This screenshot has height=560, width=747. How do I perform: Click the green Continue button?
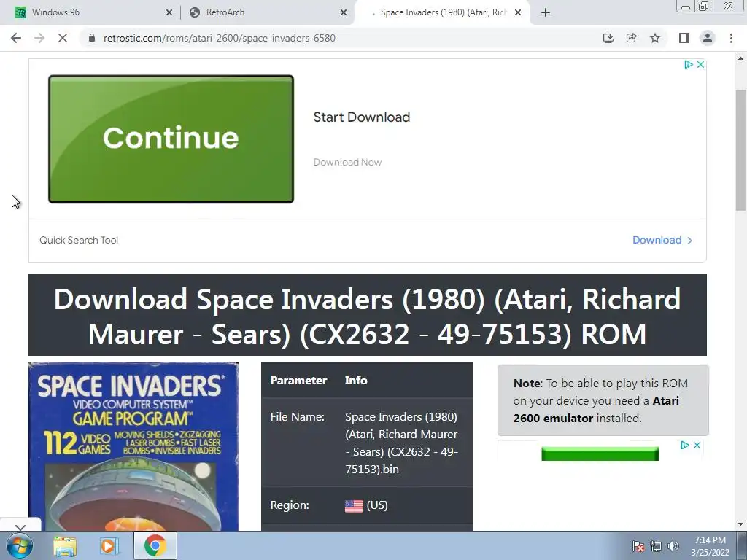[x=171, y=139]
